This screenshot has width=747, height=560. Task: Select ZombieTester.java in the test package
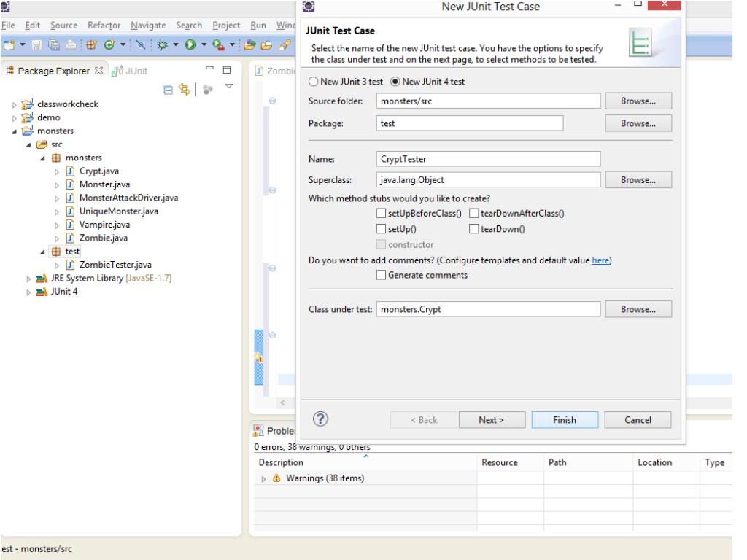pos(115,265)
